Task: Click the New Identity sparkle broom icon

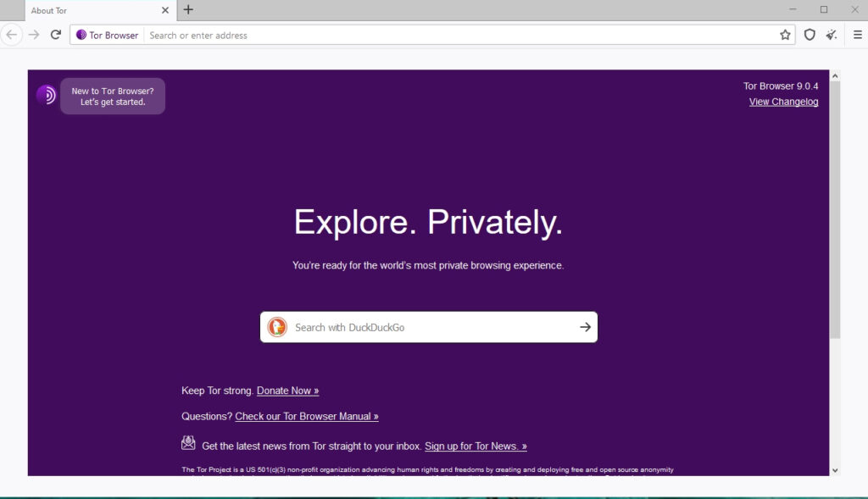Action: 832,35
